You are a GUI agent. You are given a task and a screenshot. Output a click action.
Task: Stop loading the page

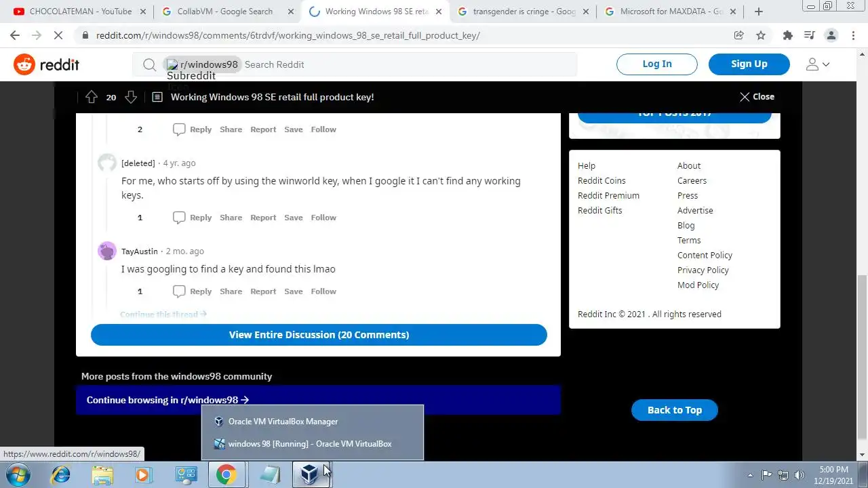click(58, 35)
